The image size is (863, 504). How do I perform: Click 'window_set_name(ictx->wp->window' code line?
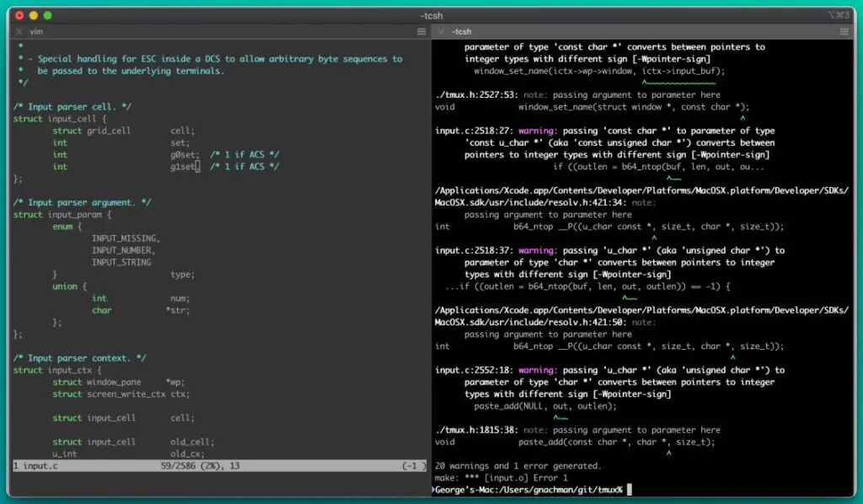point(599,71)
